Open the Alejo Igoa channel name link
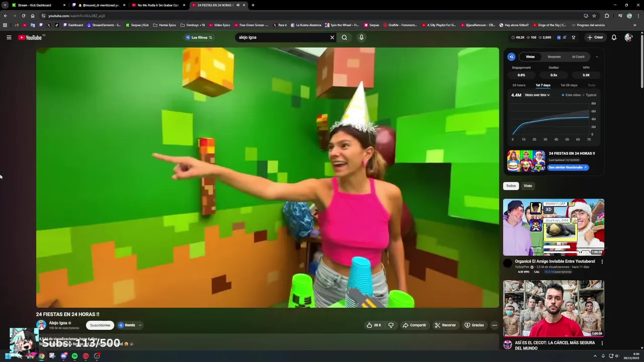 [58, 323]
